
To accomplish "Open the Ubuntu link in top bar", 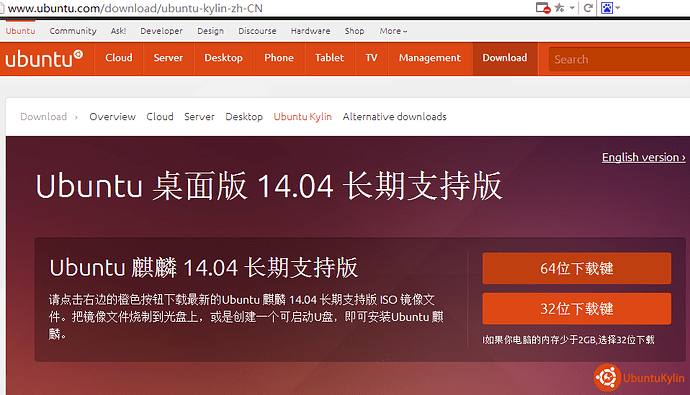I will point(20,31).
